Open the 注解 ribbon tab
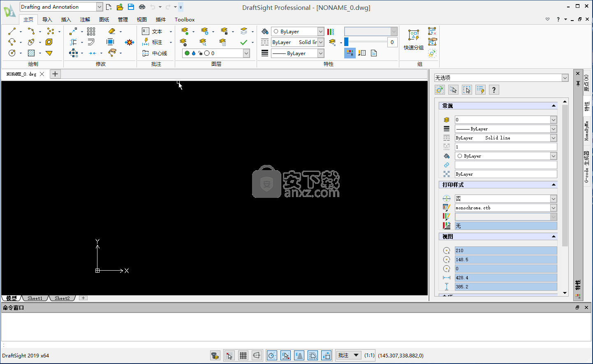Image resolution: width=593 pixels, height=364 pixels. 85,19
